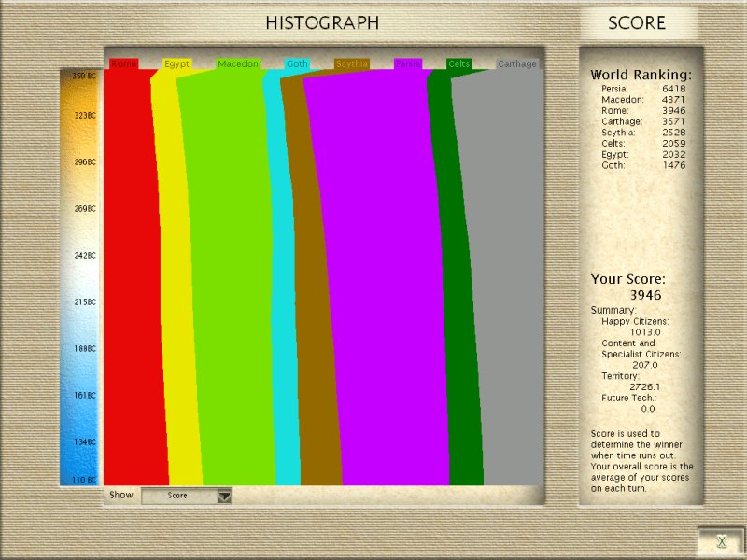Click the Score combo box field
747x560 pixels.
click(x=178, y=496)
